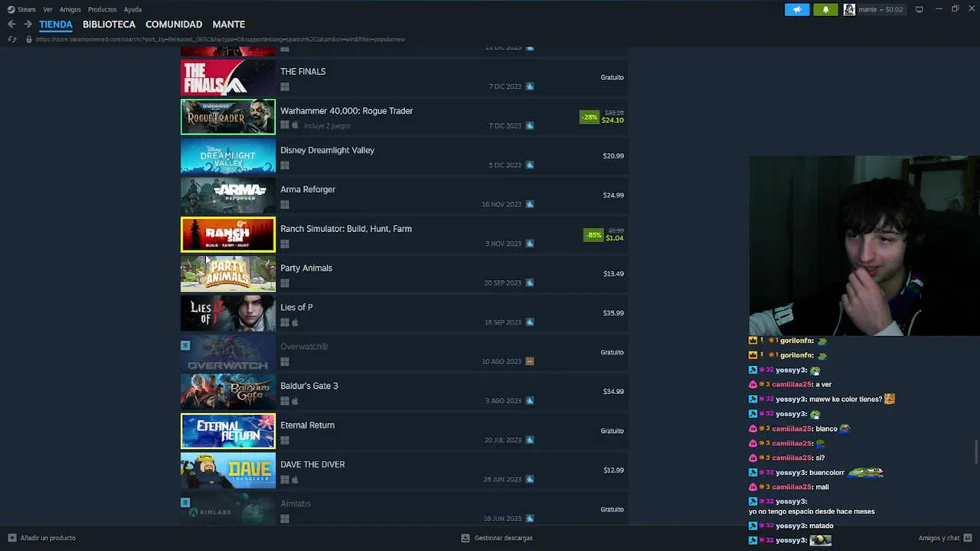This screenshot has height=551, width=980.
Task: Click the Apple icon in Rogue Trader row
Action: [x=296, y=126]
